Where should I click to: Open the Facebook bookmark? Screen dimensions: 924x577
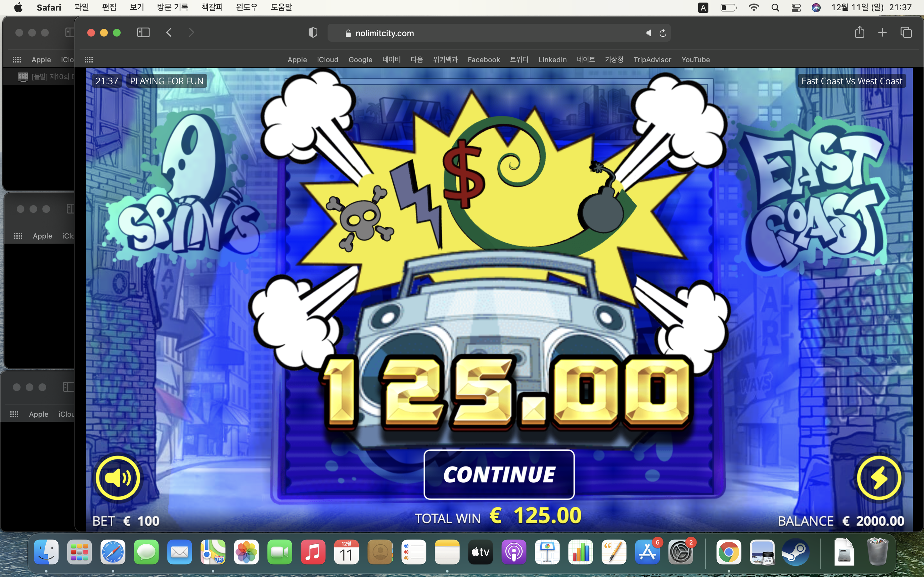click(x=484, y=60)
